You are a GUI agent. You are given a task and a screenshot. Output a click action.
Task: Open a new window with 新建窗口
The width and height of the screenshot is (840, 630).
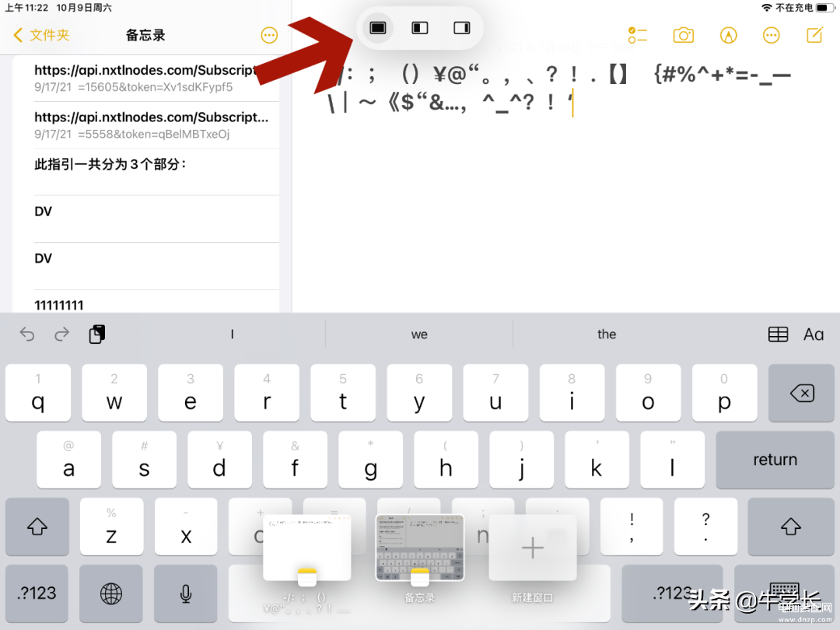click(533, 548)
